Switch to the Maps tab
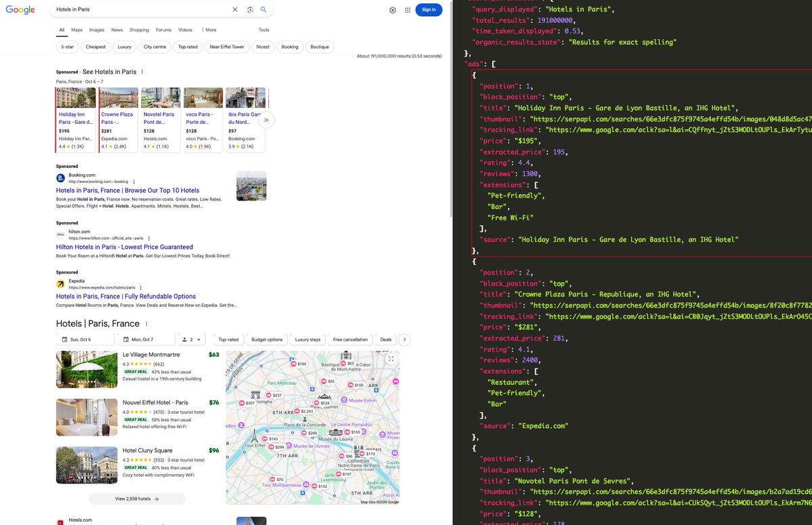812x525 pixels. 77,30
